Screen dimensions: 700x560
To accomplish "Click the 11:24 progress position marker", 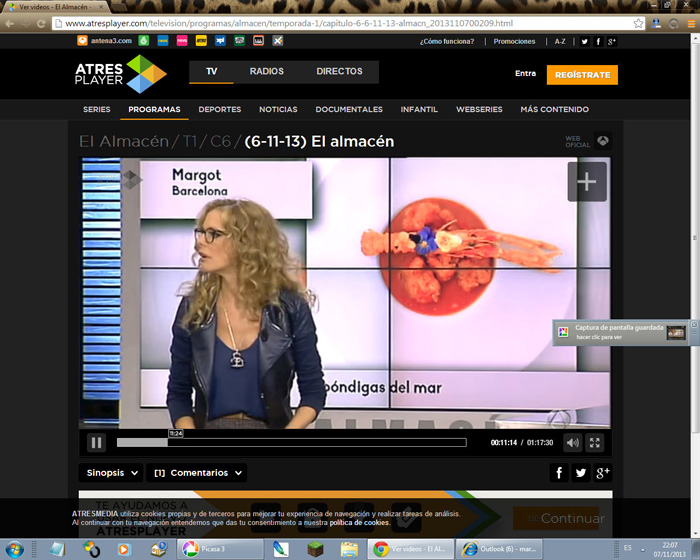I will coord(176,433).
